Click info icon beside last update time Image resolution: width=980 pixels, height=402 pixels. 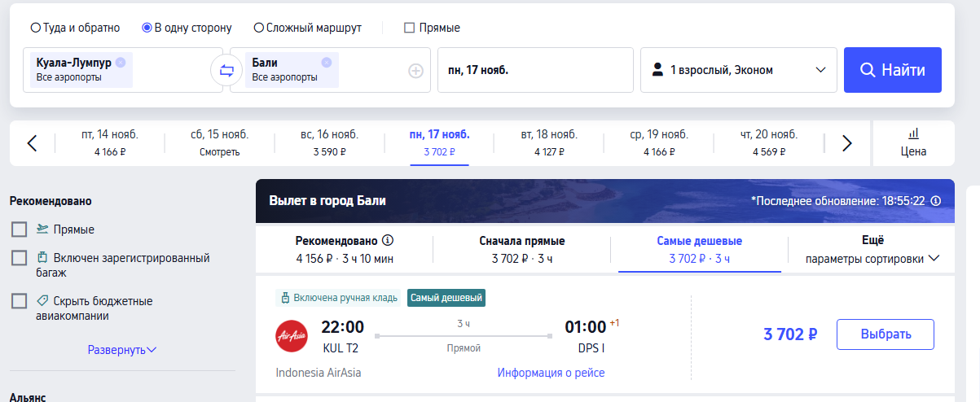pos(935,200)
